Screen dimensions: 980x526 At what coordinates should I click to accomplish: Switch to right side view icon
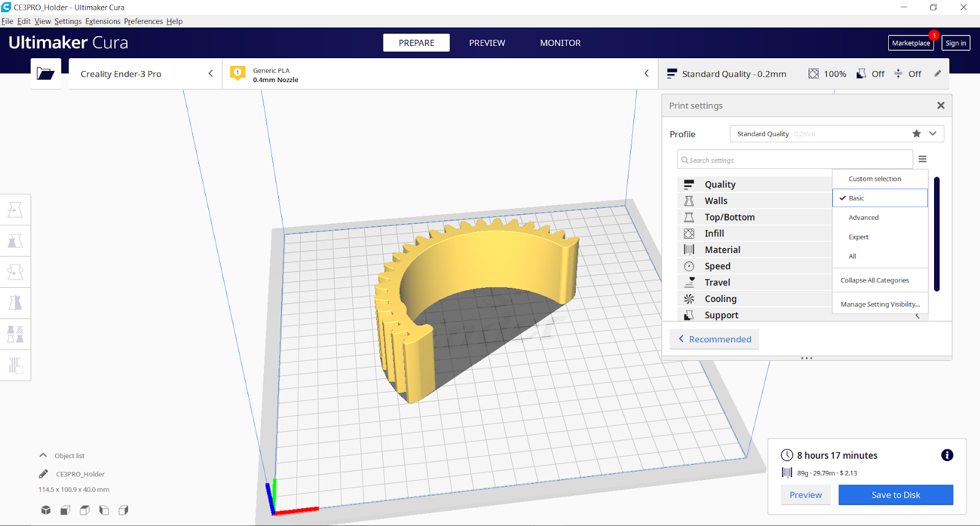123,510
